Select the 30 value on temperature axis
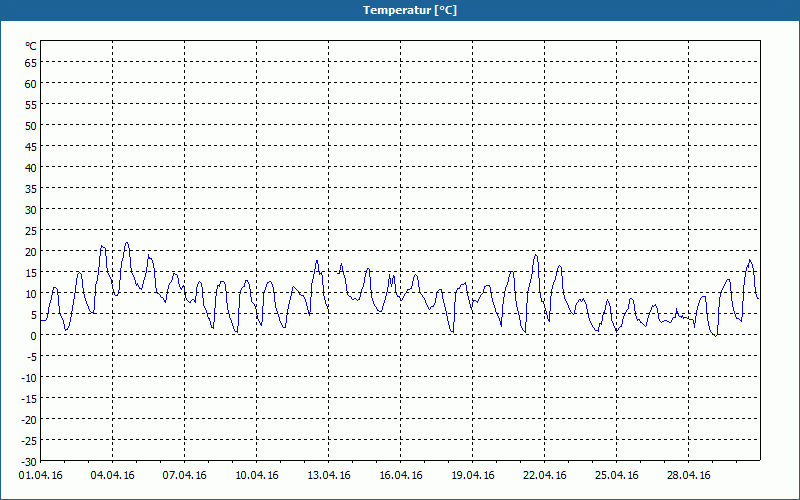Viewport: 800px width, 500px height. pos(31,210)
